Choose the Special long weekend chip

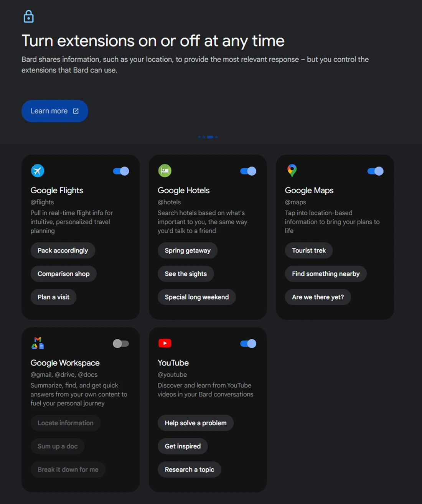(x=197, y=297)
